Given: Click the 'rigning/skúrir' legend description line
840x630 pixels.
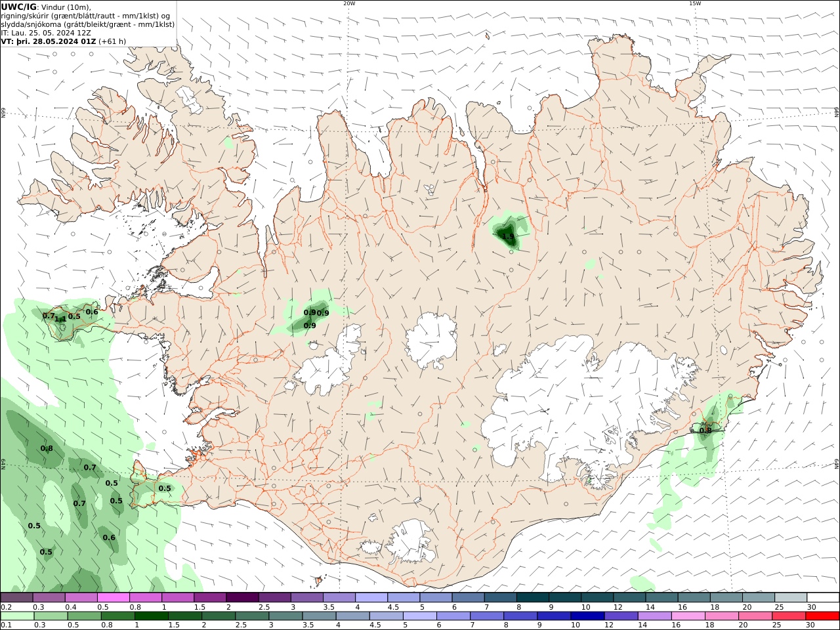Looking at the screenshot, I should click(x=86, y=15).
